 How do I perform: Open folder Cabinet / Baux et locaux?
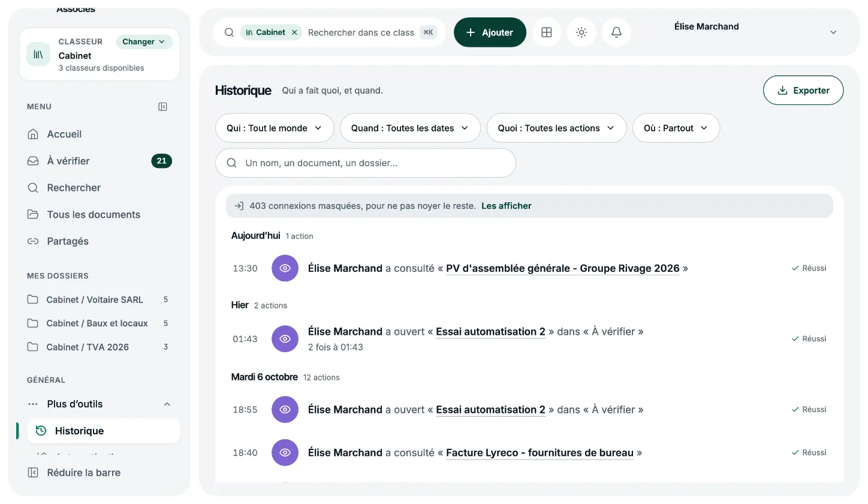point(100,323)
